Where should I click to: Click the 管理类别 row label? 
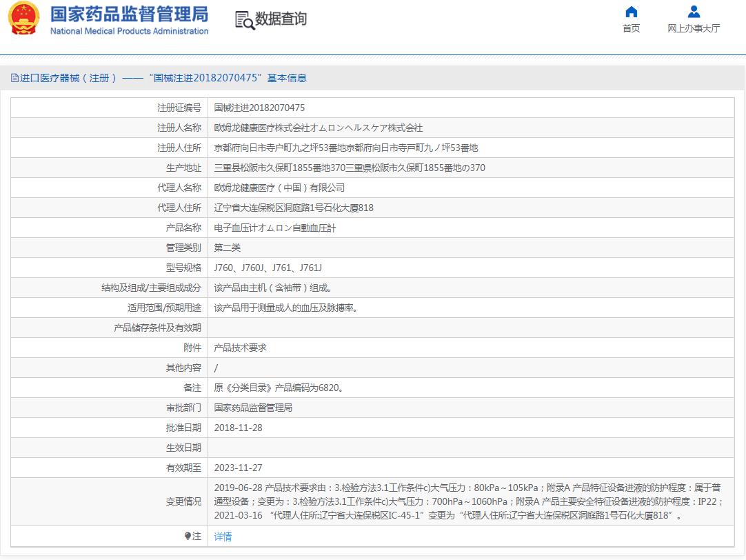point(183,248)
